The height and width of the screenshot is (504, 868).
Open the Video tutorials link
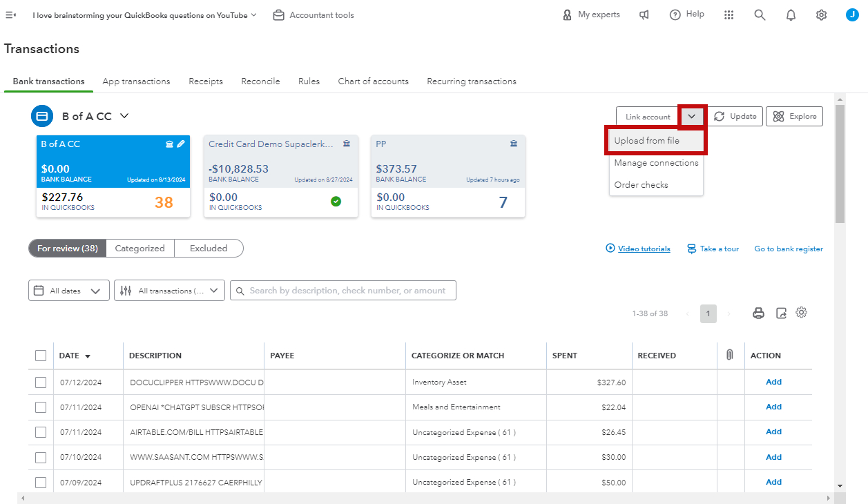click(644, 249)
